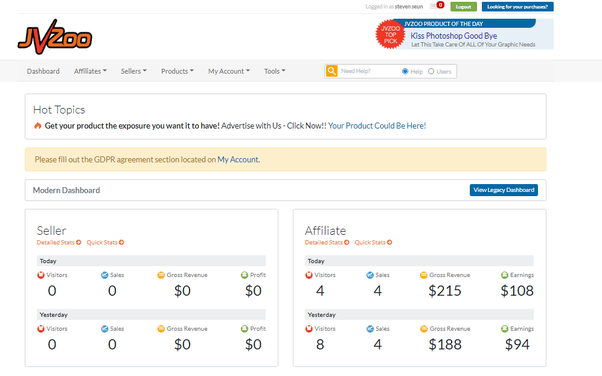
Task: Click Affiliate Today Visitors icon
Action: [x=309, y=275]
